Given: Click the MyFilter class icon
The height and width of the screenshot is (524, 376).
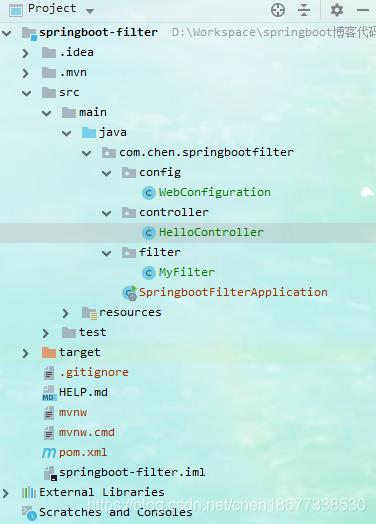Looking at the screenshot, I should [x=149, y=273].
